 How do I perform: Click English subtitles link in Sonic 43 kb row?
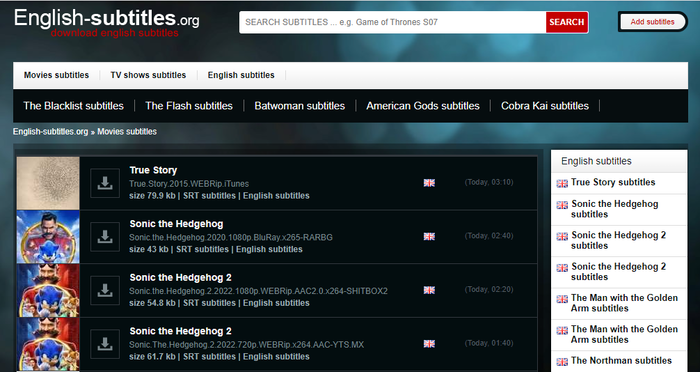(x=269, y=249)
